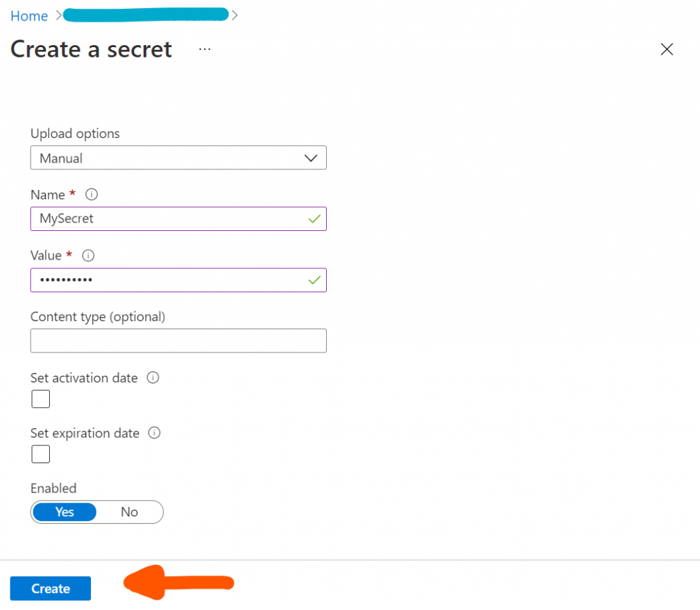Select Yes on the Enabled toggle
700x610 pixels.
[x=65, y=512]
